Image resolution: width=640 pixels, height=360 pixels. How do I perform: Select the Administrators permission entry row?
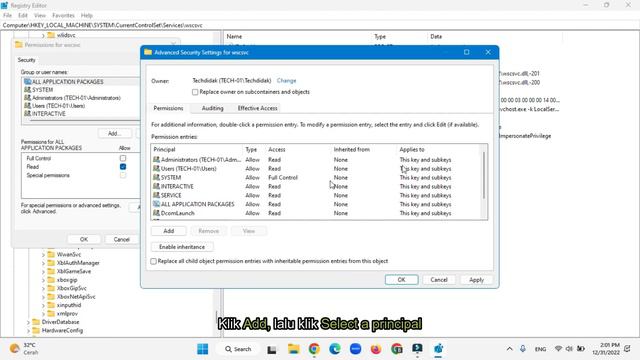pyautogui.click(x=315, y=160)
